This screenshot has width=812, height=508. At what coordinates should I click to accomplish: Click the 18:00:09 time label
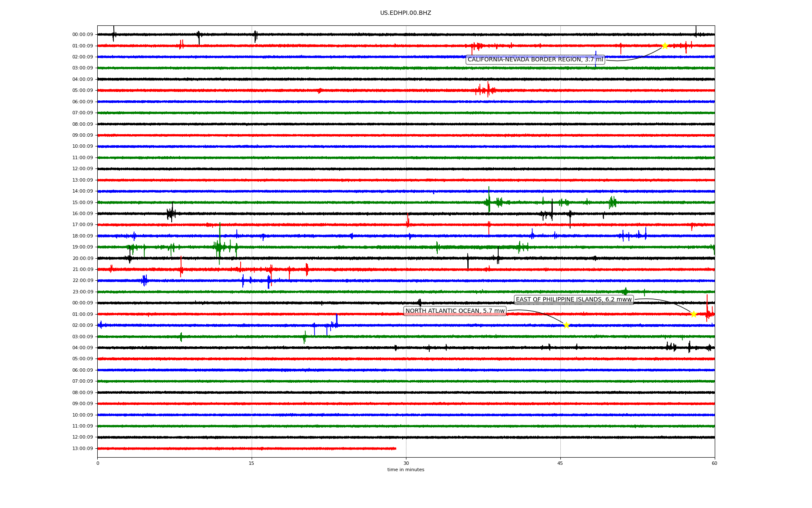(82, 236)
